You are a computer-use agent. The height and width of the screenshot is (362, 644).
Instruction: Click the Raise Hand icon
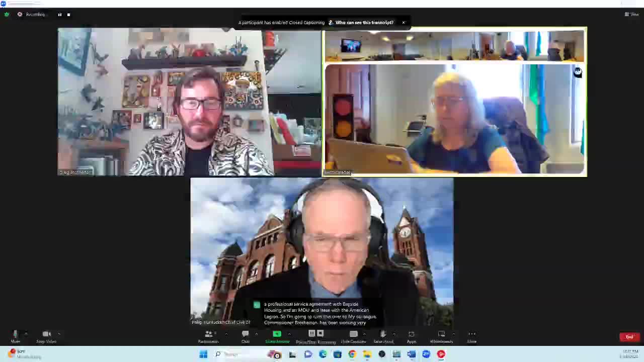(383, 334)
